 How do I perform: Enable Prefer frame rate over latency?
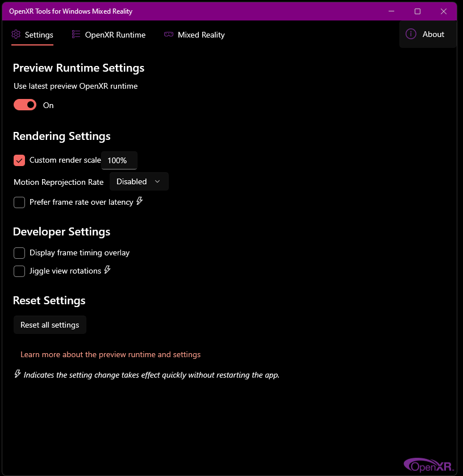point(19,202)
